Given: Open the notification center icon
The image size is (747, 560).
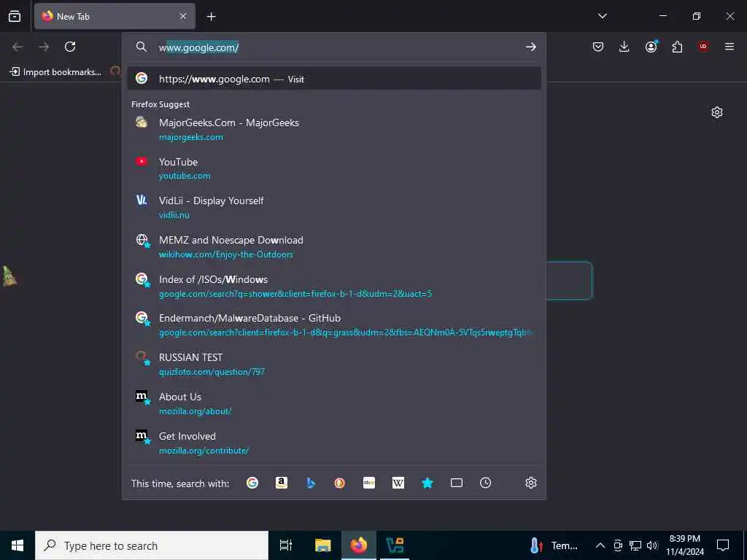Looking at the screenshot, I should tap(723, 545).
